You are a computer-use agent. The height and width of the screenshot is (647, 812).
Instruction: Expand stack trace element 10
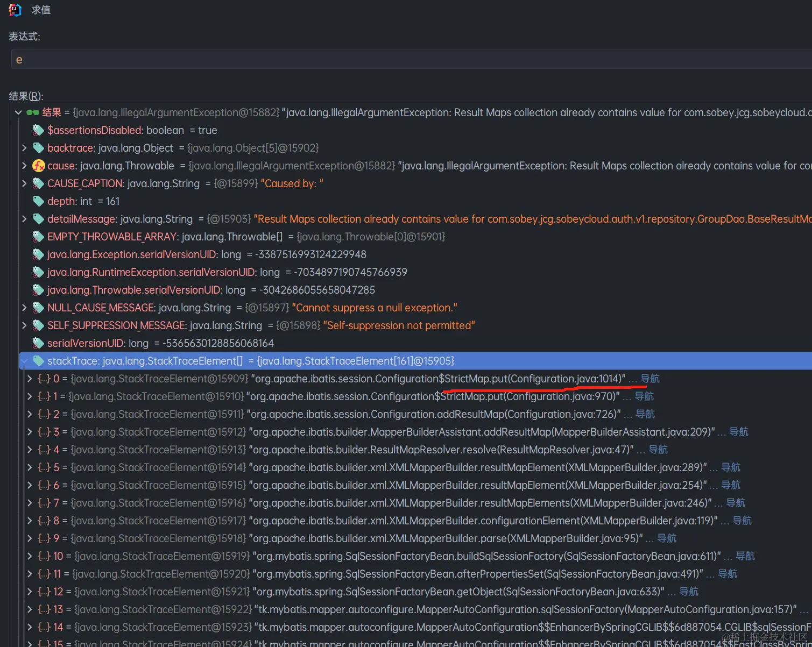[30, 556]
